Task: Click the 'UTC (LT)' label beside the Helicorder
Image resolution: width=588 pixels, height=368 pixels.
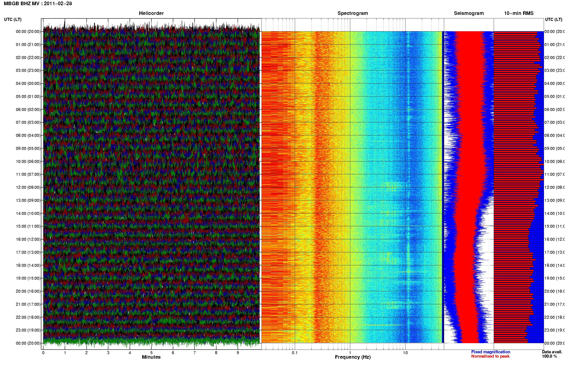Action: tap(13, 19)
